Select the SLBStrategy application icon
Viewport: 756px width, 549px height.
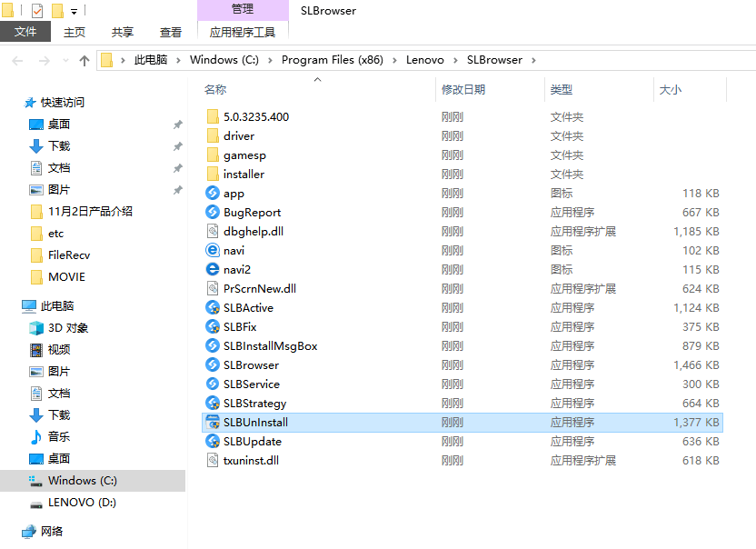[x=212, y=403]
